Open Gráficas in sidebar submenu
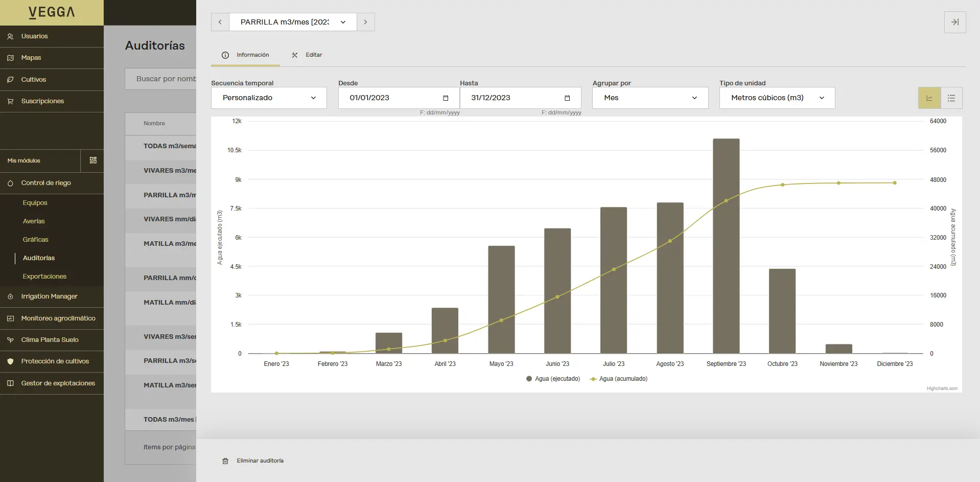The image size is (980, 482). click(x=35, y=240)
